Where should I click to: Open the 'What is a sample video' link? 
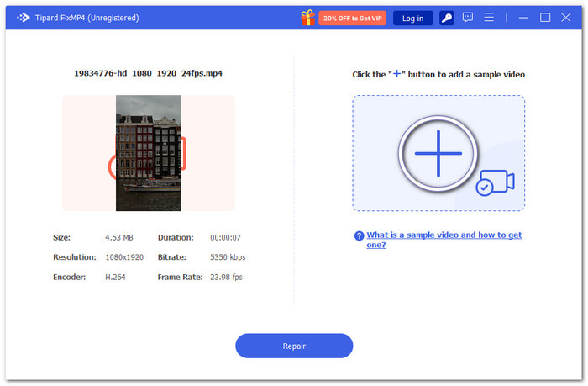pyautogui.click(x=444, y=240)
